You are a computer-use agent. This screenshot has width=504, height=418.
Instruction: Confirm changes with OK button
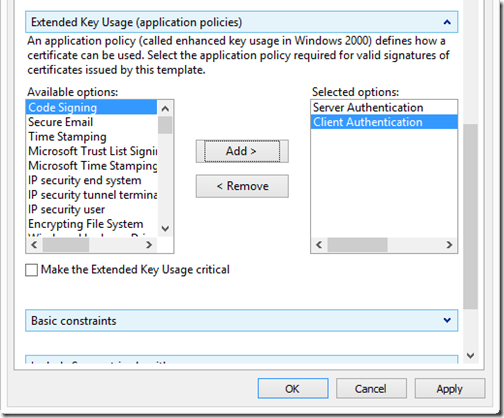tap(293, 388)
